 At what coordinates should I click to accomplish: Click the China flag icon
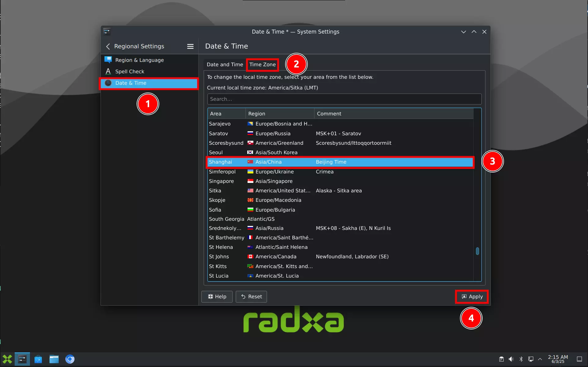point(250,162)
